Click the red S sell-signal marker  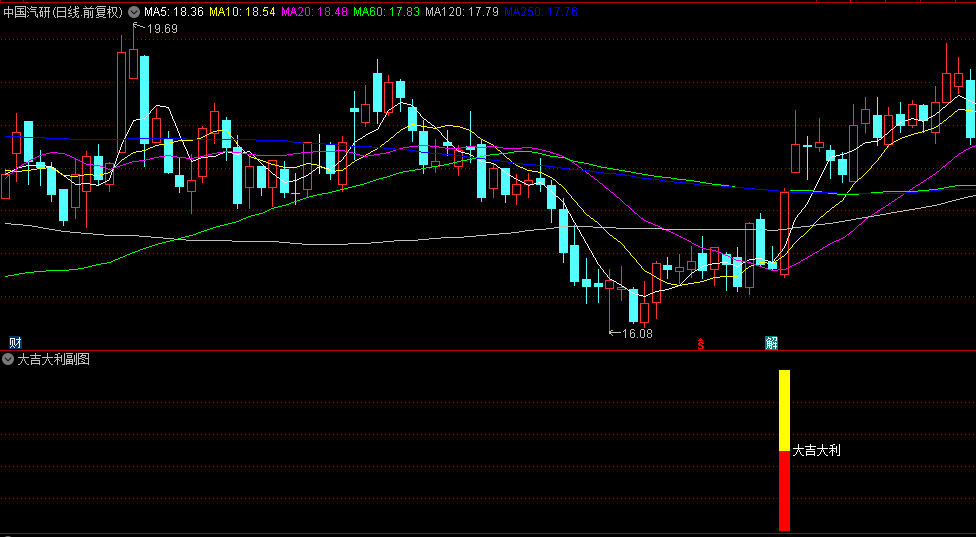tap(701, 343)
